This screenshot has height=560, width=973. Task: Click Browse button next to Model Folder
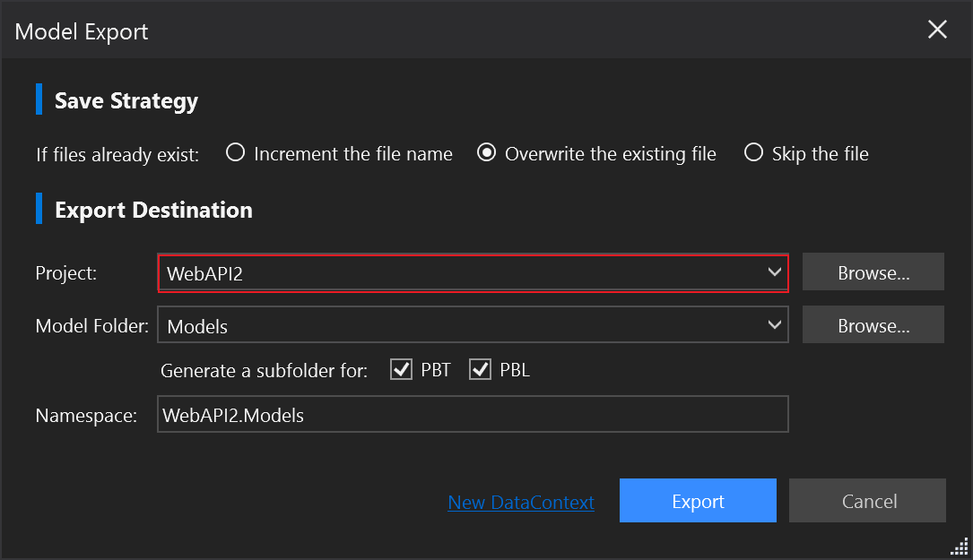coord(873,324)
